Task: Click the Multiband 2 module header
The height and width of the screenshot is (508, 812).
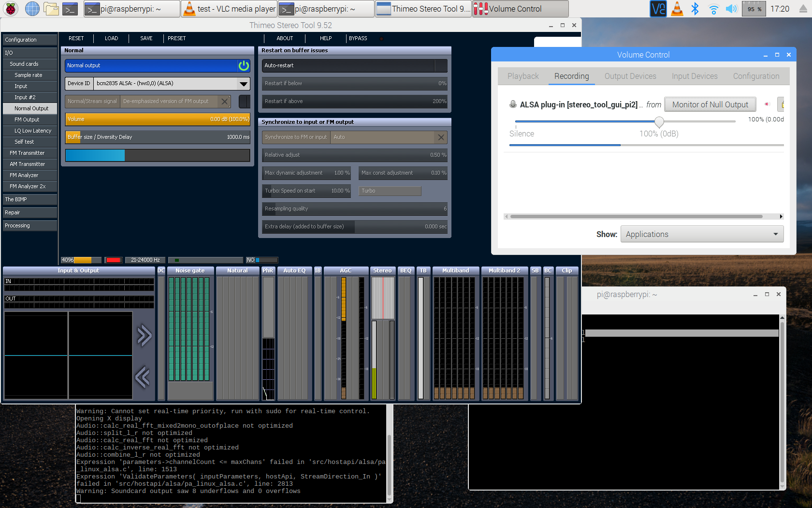Action: [504, 270]
